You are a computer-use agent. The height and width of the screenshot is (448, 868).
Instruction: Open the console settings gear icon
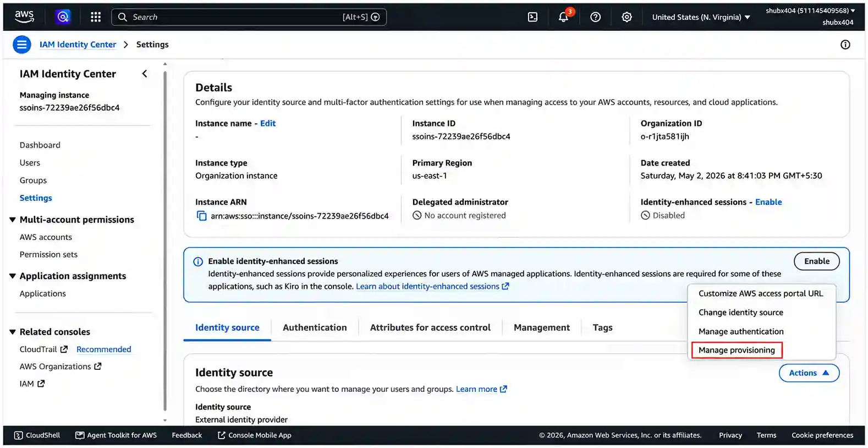point(627,17)
